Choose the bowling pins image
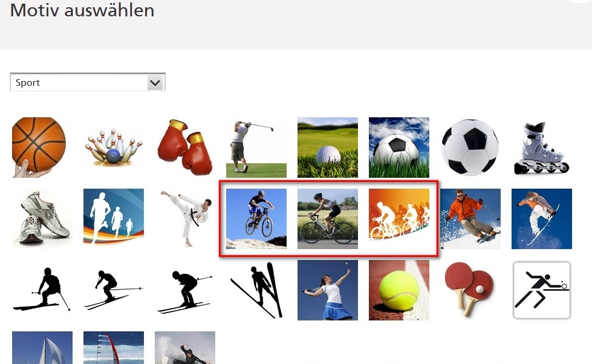 click(114, 148)
